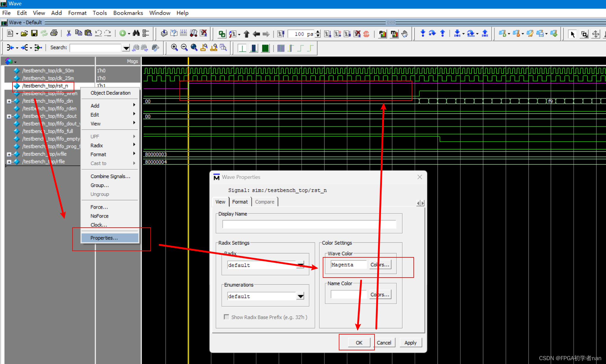This screenshot has width=606, height=364.
Task: Click the Open folder icon
Action: [24, 33]
